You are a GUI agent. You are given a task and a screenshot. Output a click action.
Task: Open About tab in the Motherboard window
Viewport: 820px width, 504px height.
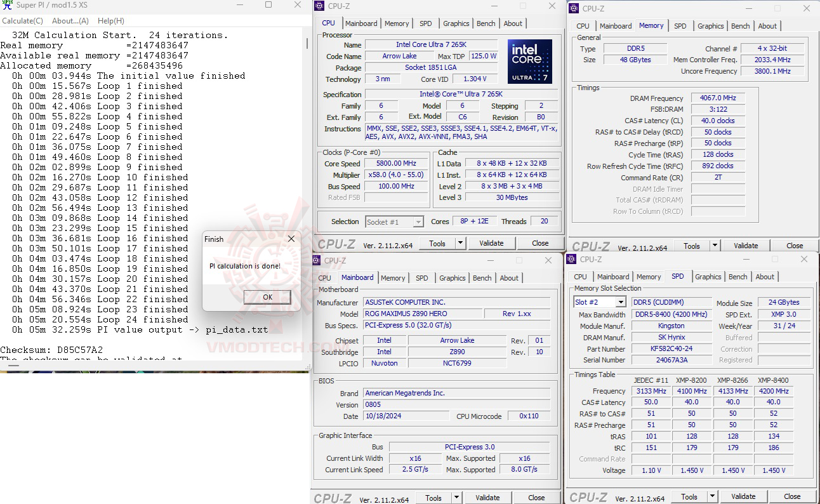pyautogui.click(x=509, y=278)
